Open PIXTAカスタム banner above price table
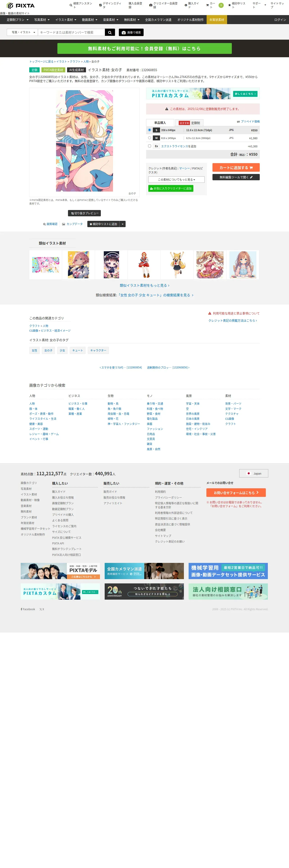289x868 pixels. pos(203,94)
